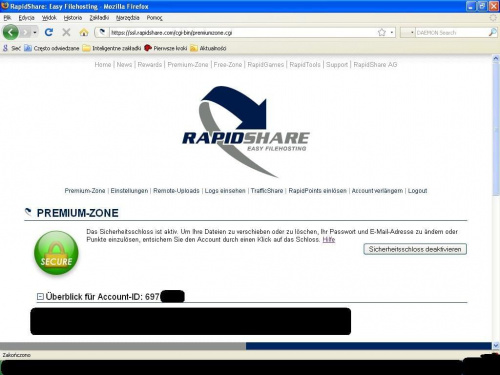Open the URL bar dropdown arrow
Viewport: 500px width, 375px height.
(x=392, y=33)
